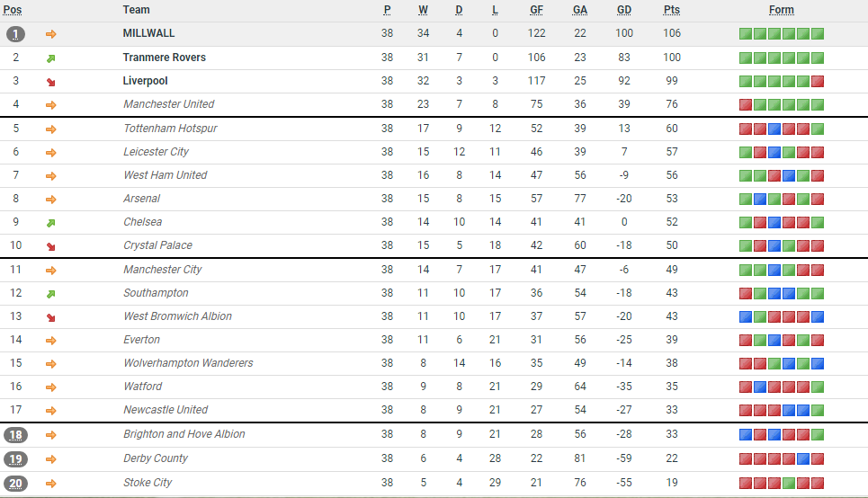Click the position 1 badge
Screen dimensions: 868x498
click(x=16, y=34)
